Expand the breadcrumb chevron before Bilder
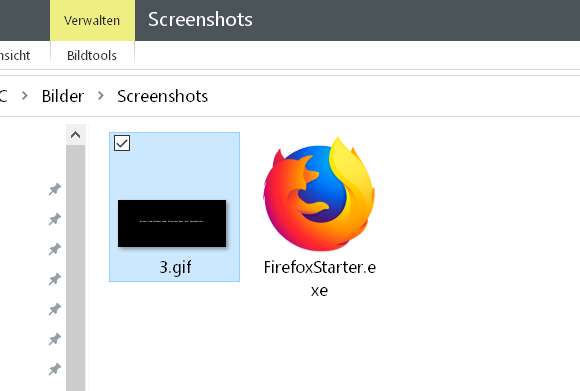Viewport: 580px width, 391px height. coord(25,96)
